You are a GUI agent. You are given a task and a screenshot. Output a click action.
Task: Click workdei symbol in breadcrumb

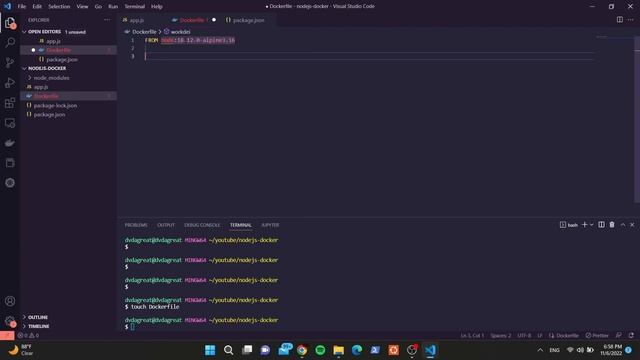pyautogui.click(x=180, y=32)
